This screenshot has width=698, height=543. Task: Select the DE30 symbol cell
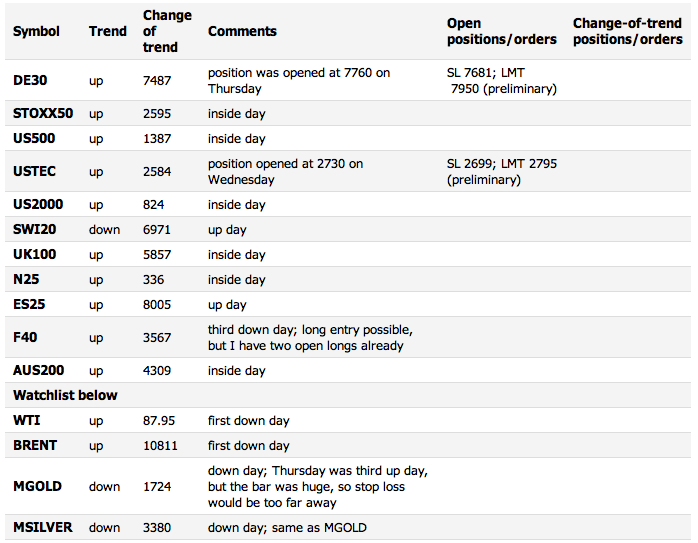pyautogui.click(x=30, y=81)
